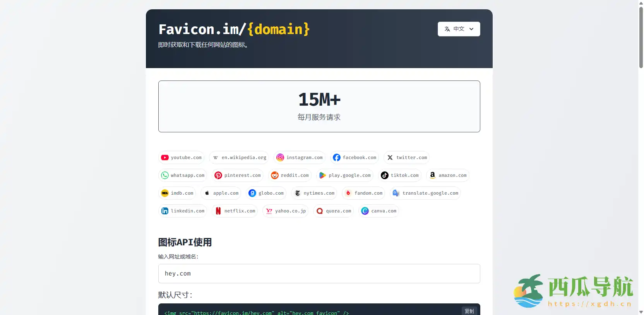Click the Reddit favicon icon
This screenshot has height=315, width=644.
coord(275,175)
